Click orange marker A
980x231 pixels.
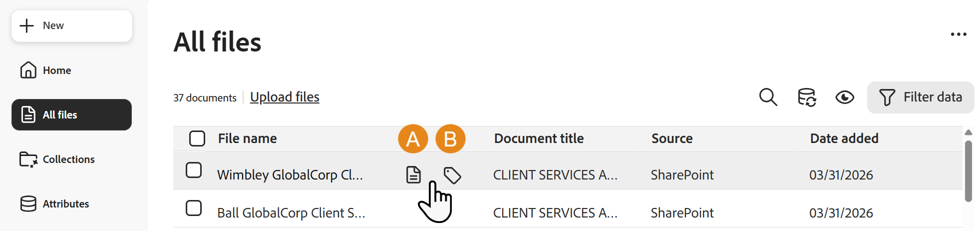pyautogui.click(x=413, y=138)
